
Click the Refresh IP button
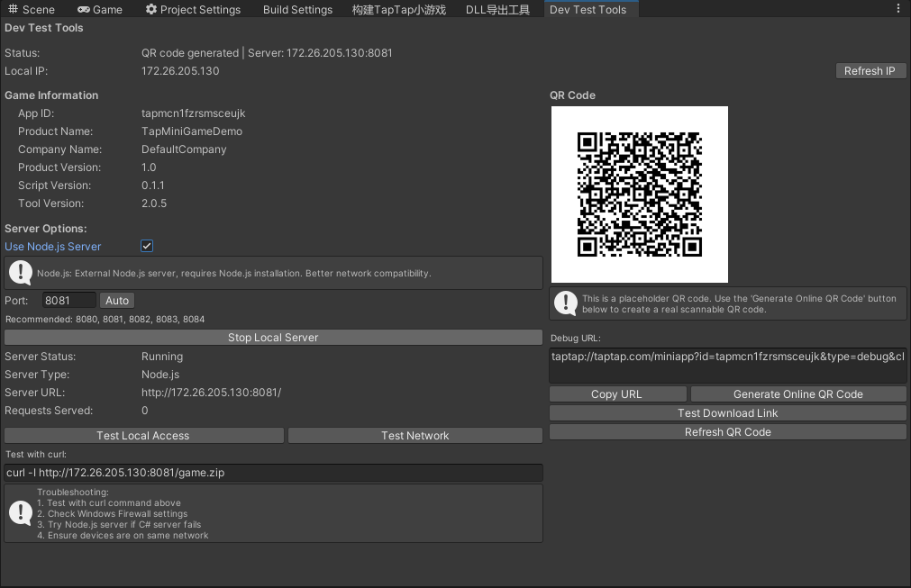870,71
